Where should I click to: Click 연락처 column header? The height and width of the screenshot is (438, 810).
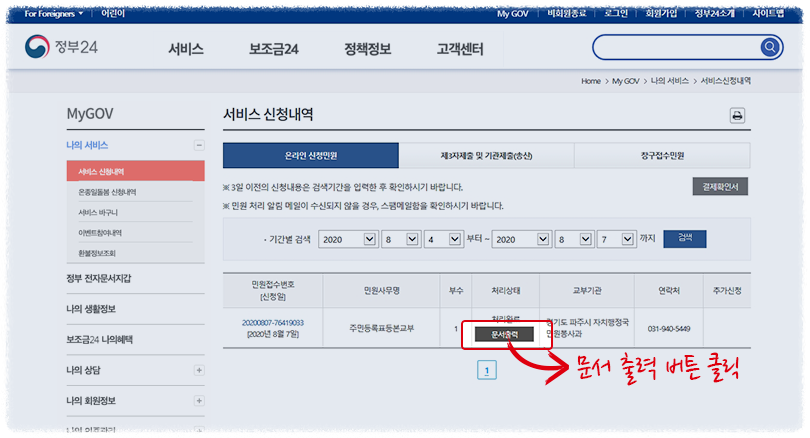(x=668, y=291)
